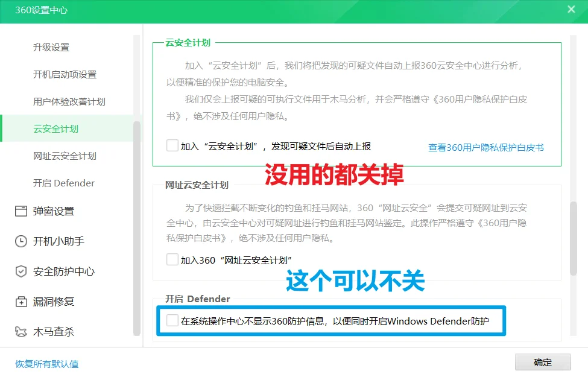Enable 加入云安全计划 auto-report checkbox
588x377 pixels.
tap(172, 145)
